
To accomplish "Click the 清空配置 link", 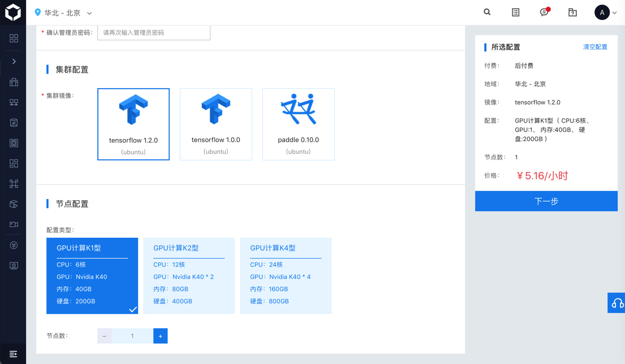I will pos(595,47).
